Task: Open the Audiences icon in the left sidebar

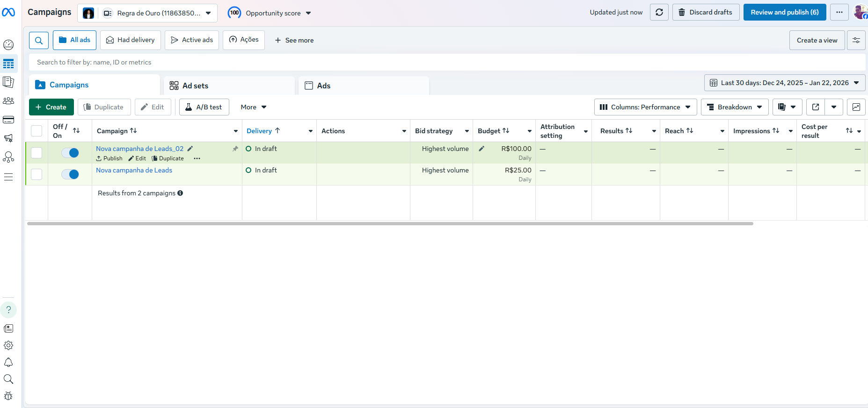Action: pos(8,101)
